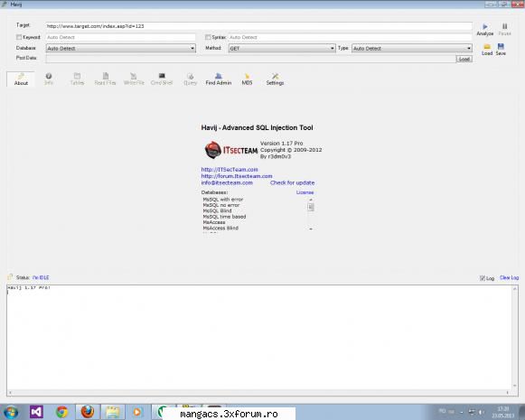Open the Cmd Shell tab
The image size is (525, 420).
(x=162, y=79)
